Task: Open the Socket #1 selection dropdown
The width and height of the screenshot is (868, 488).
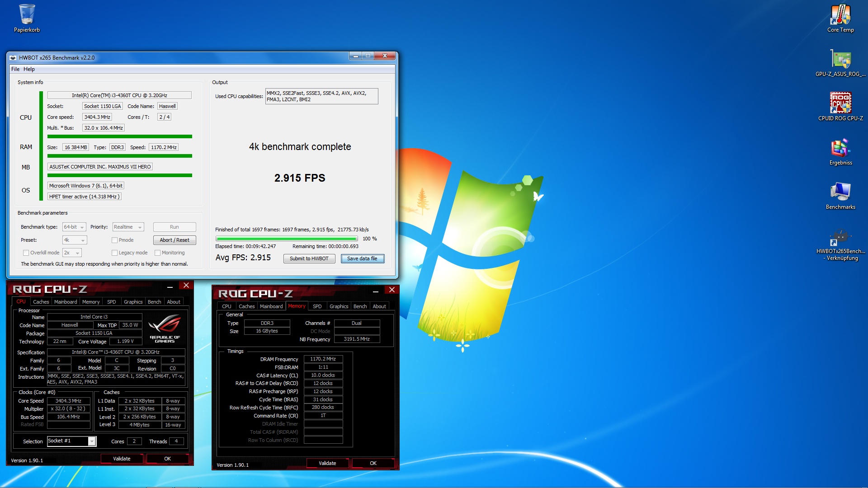Action: point(72,441)
